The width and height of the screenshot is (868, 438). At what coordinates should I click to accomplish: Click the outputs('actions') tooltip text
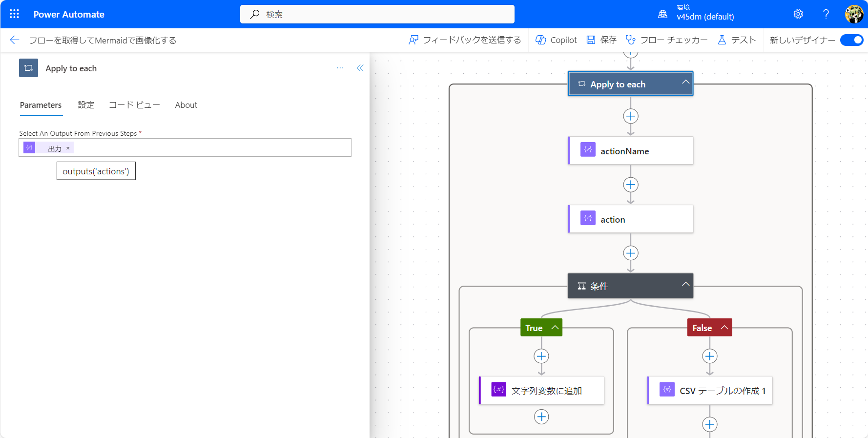(96, 171)
